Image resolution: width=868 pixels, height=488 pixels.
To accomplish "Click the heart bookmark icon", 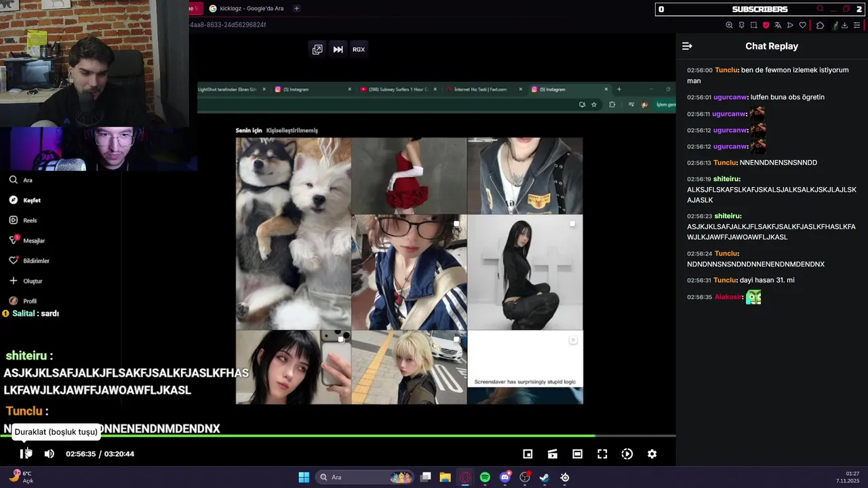I will pos(802,25).
